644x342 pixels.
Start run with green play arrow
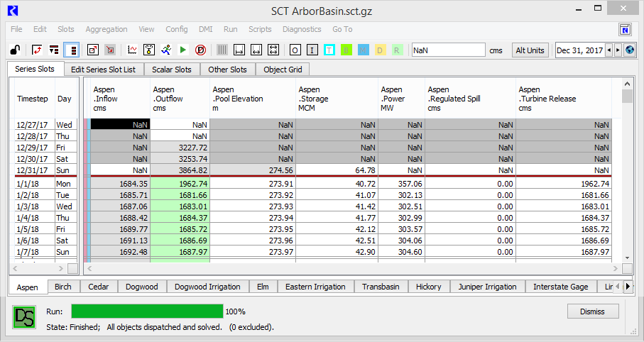tap(183, 50)
